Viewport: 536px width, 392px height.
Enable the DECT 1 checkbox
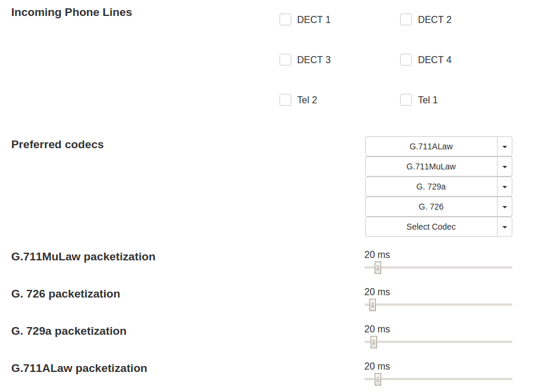pos(285,20)
